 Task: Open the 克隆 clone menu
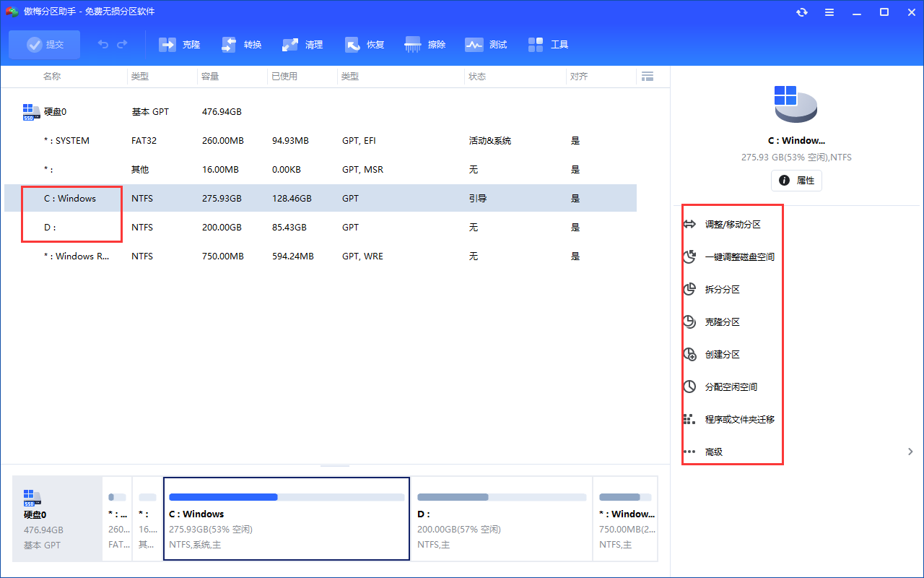pos(179,45)
